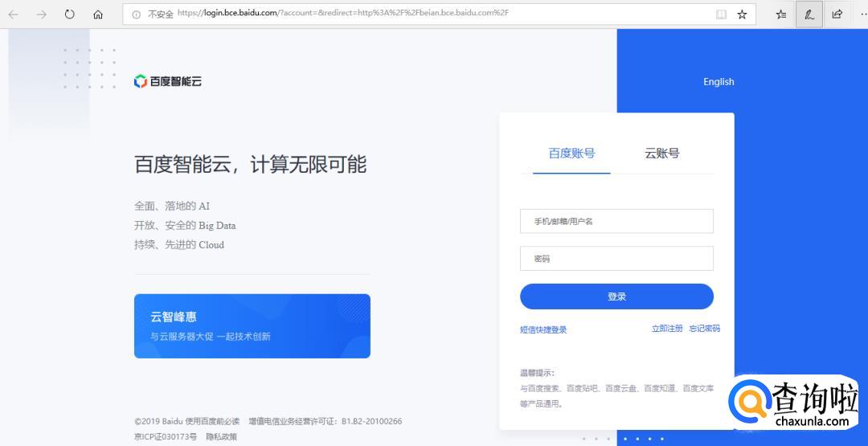The width and height of the screenshot is (868, 446).
Task: Switch language to English
Action: [719, 82]
